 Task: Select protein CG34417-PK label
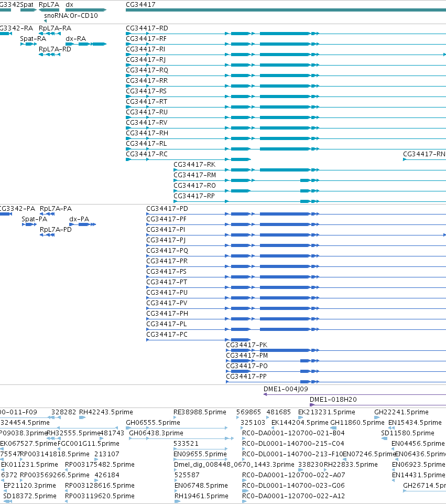[x=247, y=345]
